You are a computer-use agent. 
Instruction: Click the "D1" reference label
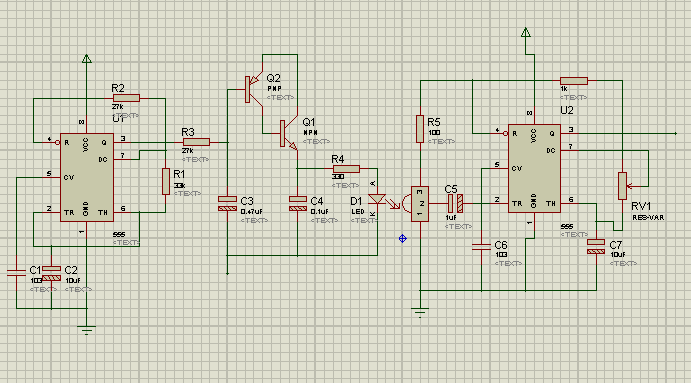coord(356,201)
